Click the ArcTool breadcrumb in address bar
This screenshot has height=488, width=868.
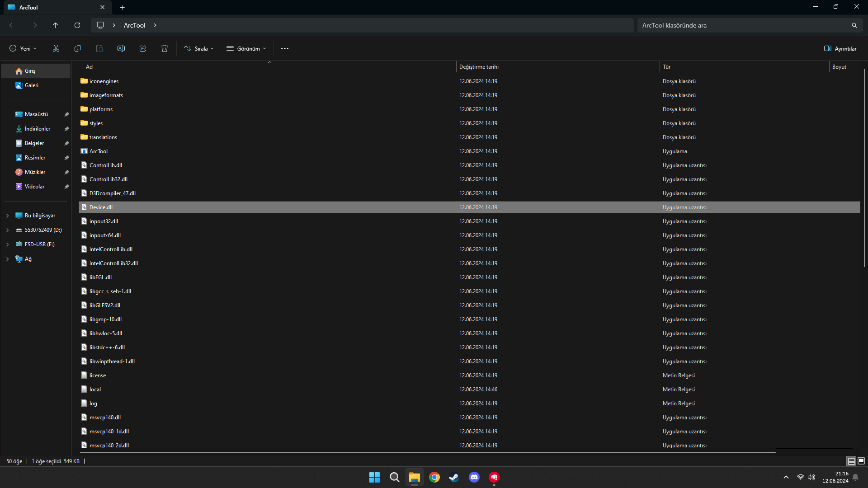pyautogui.click(x=135, y=25)
